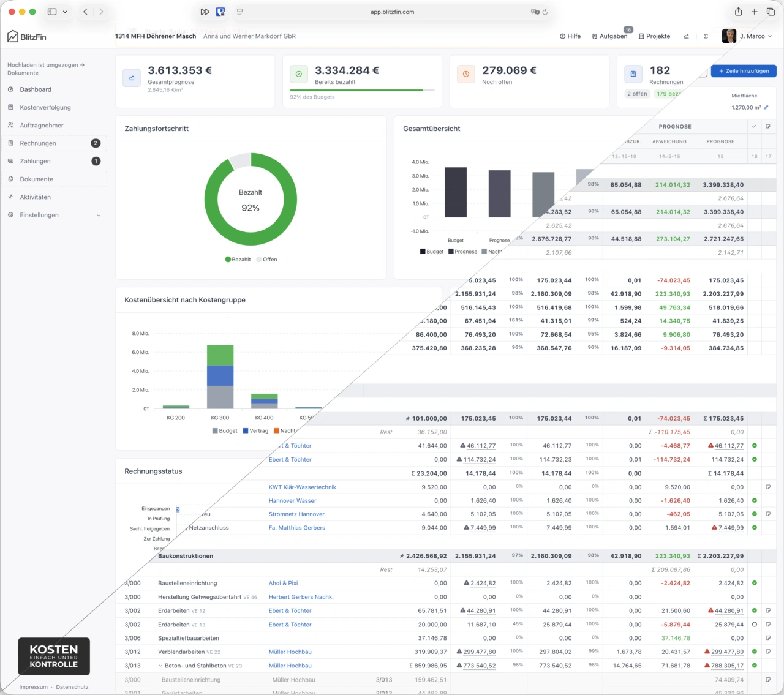784x695 pixels.
Task: Open the Datenschutz footer link
Action: tap(72, 687)
